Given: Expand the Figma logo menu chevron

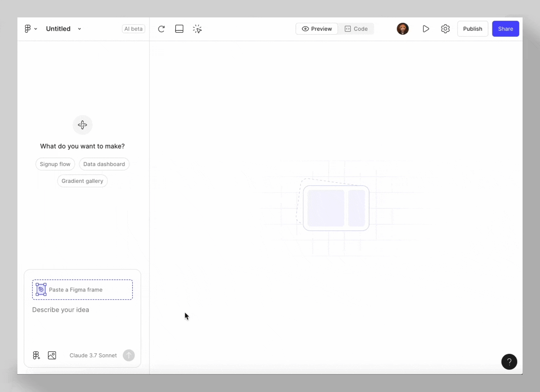Looking at the screenshot, I should coord(36,29).
